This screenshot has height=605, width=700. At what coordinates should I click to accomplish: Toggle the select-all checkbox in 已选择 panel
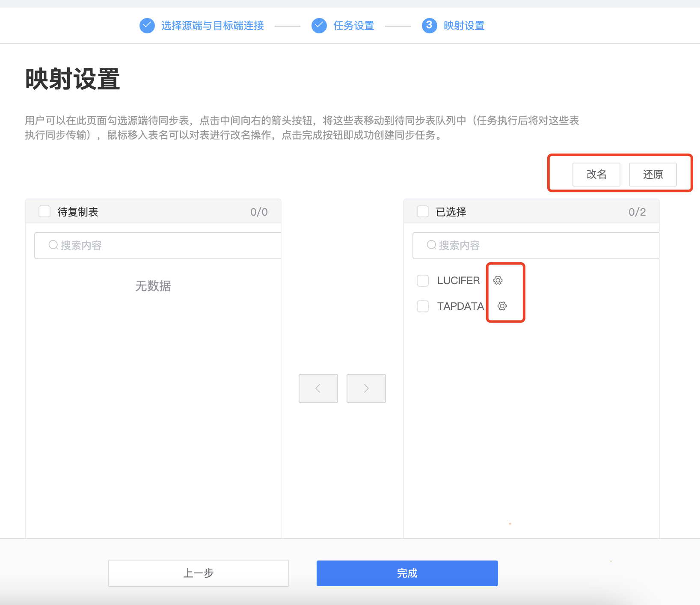423,211
